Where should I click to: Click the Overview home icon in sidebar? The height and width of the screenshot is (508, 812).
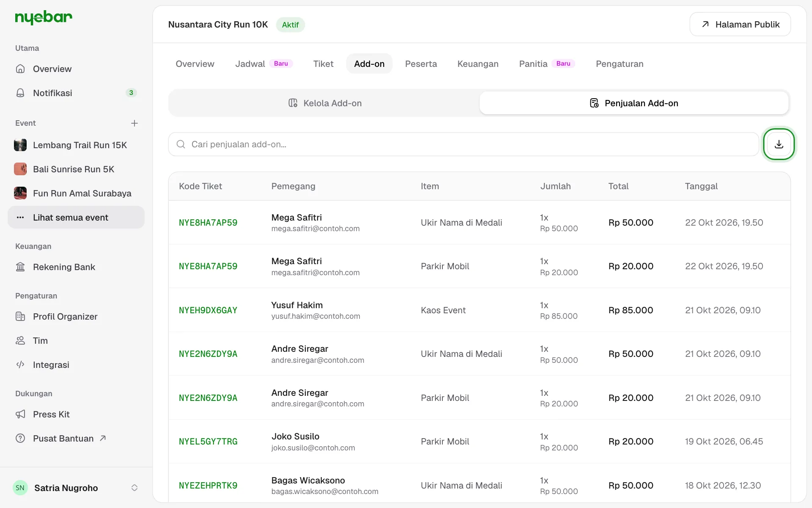[x=20, y=69]
